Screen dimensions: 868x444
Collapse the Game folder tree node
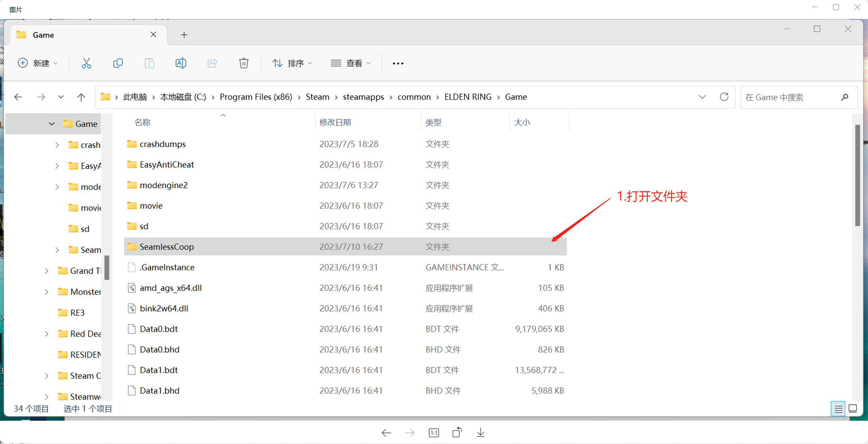click(52, 124)
